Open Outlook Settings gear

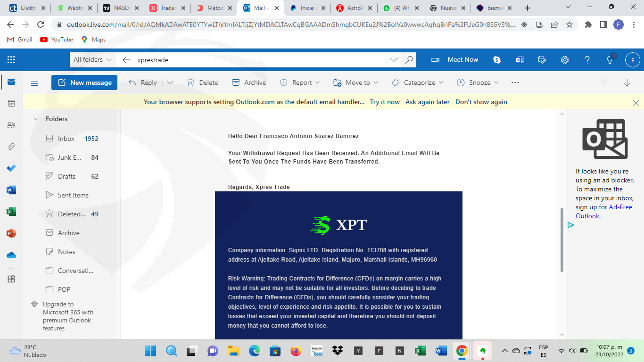[564, 60]
